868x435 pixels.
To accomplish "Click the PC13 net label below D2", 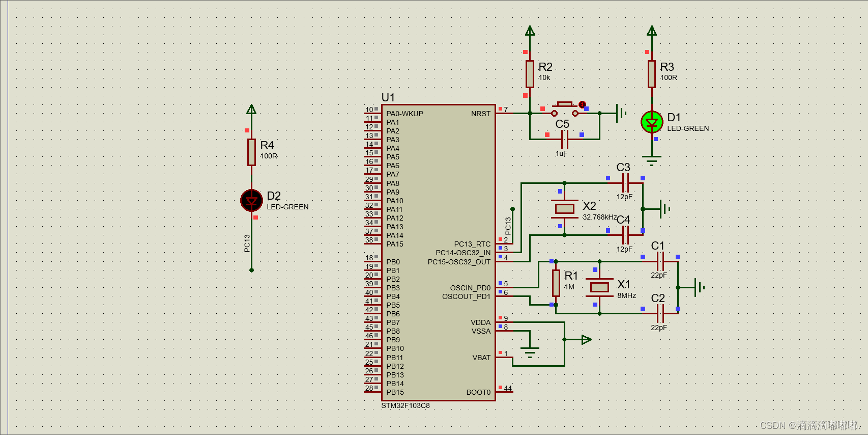I will 247,243.
